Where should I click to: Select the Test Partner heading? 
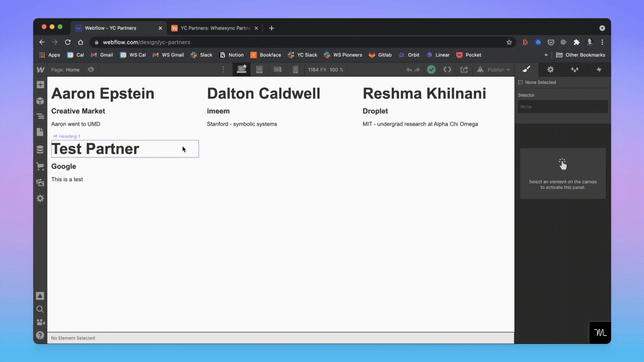(95, 149)
